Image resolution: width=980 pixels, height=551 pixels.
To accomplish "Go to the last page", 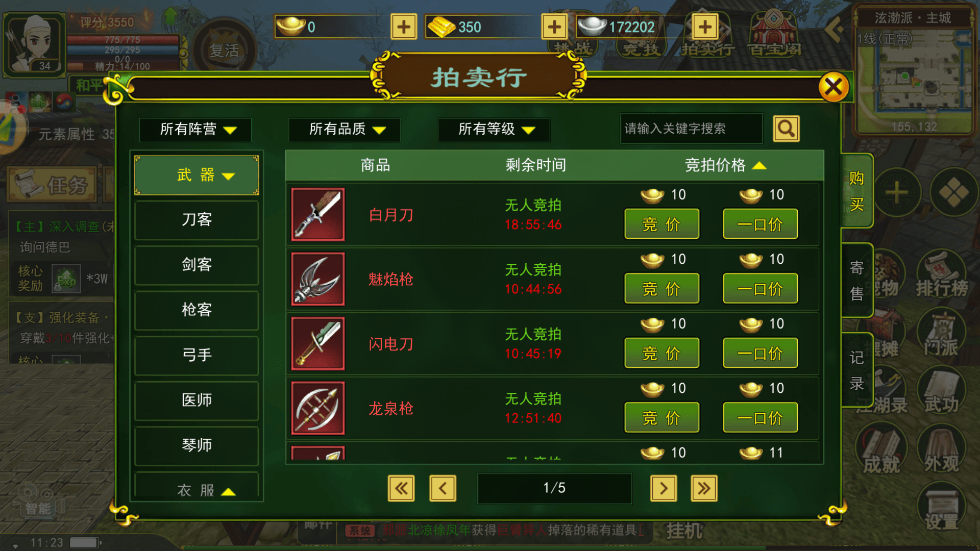I will pyautogui.click(x=704, y=488).
